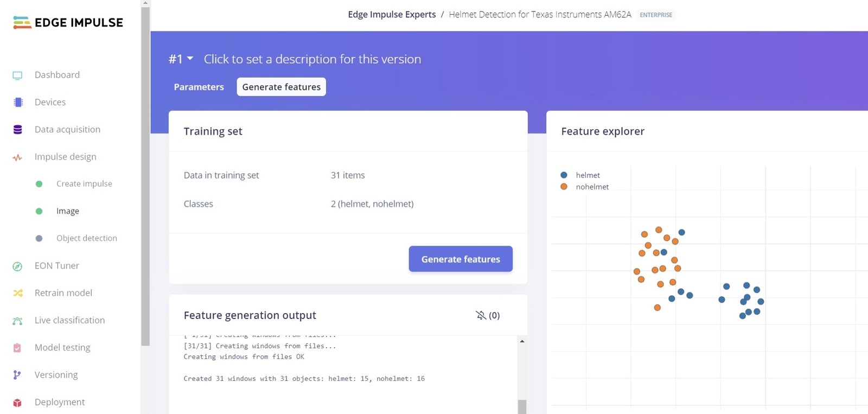Select the Image processing block
Viewport: 868px width, 414px height.
(68, 211)
